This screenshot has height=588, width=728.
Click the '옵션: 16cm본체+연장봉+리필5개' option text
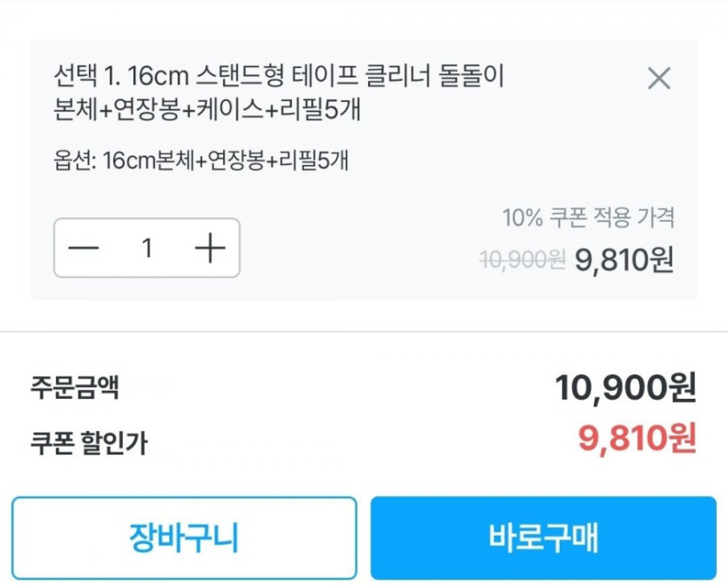[201, 161]
